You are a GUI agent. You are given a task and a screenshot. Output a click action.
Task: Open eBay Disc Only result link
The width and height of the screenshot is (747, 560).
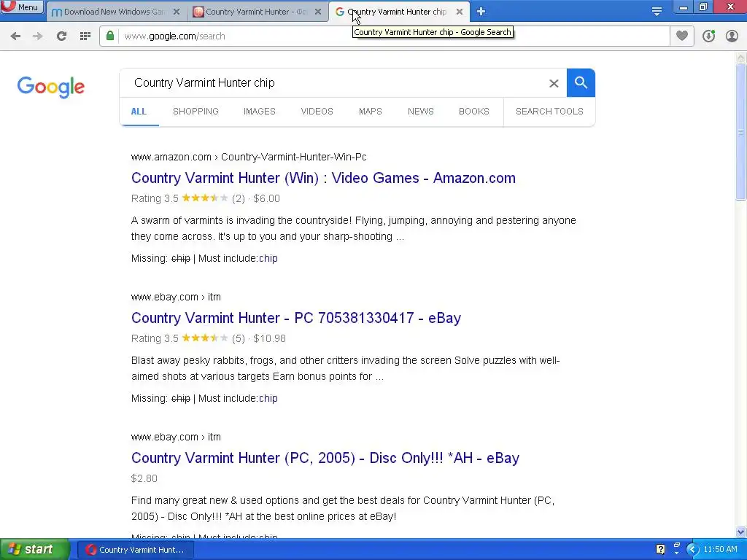coord(325,458)
